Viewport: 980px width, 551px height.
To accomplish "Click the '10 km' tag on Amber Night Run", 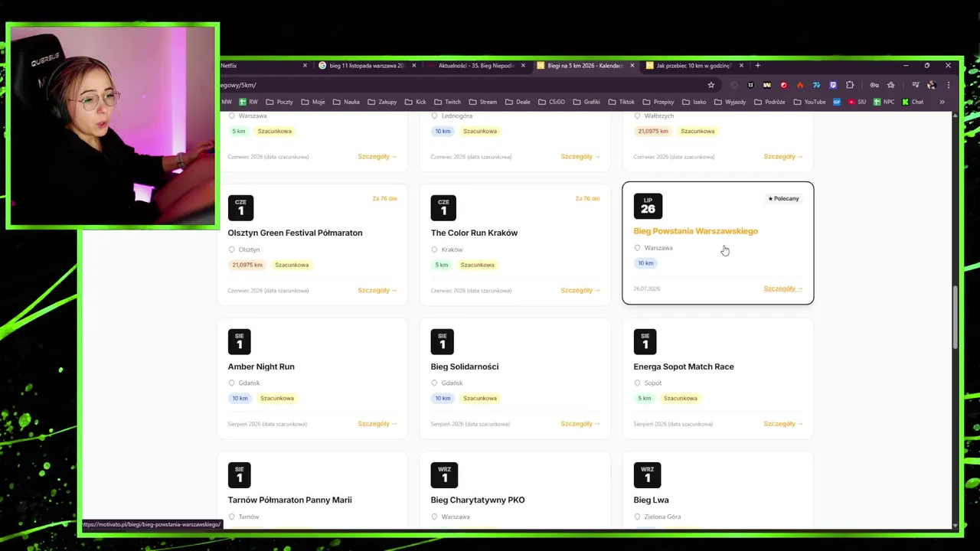I will (x=240, y=398).
